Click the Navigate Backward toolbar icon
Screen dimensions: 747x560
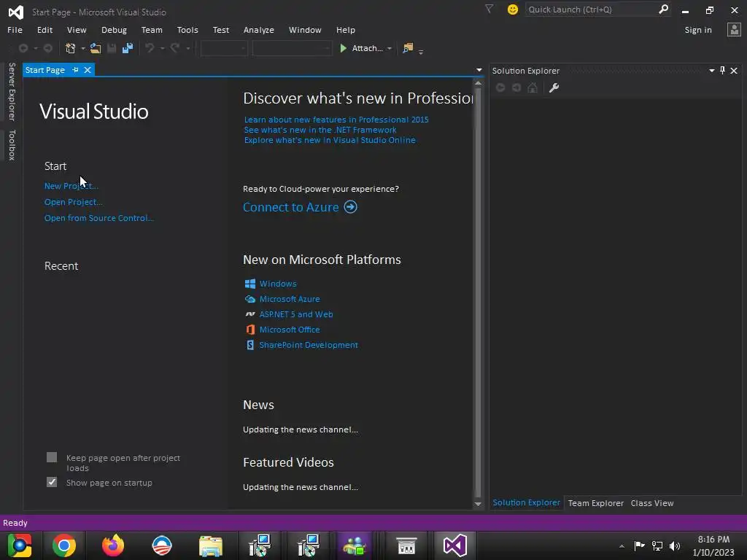(23, 48)
